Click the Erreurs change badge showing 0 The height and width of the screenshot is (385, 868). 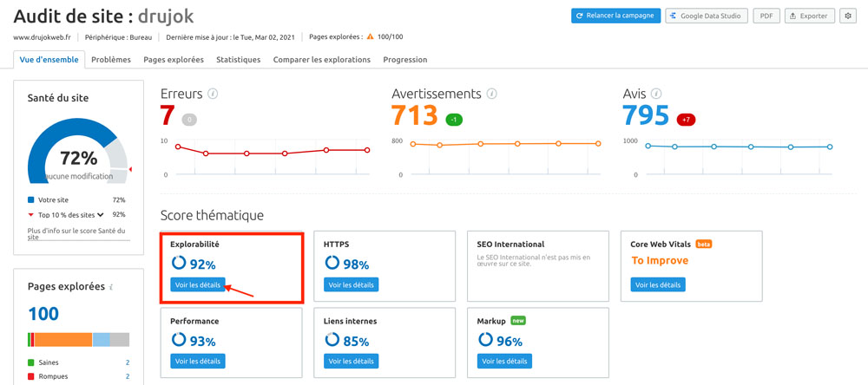coord(188,120)
